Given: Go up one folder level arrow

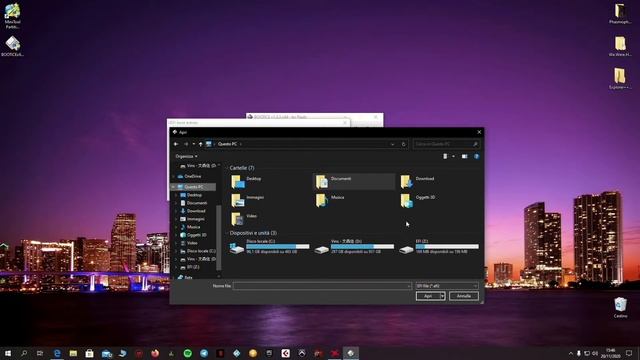Looking at the screenshot, I should pos(200,144).
